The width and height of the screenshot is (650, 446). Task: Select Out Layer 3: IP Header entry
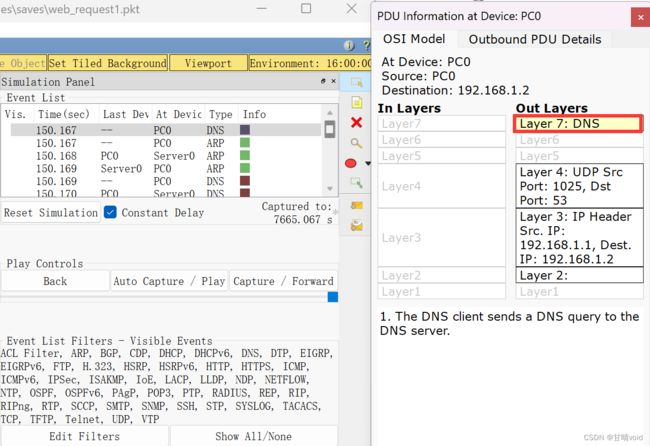click(x=579, y=238)
